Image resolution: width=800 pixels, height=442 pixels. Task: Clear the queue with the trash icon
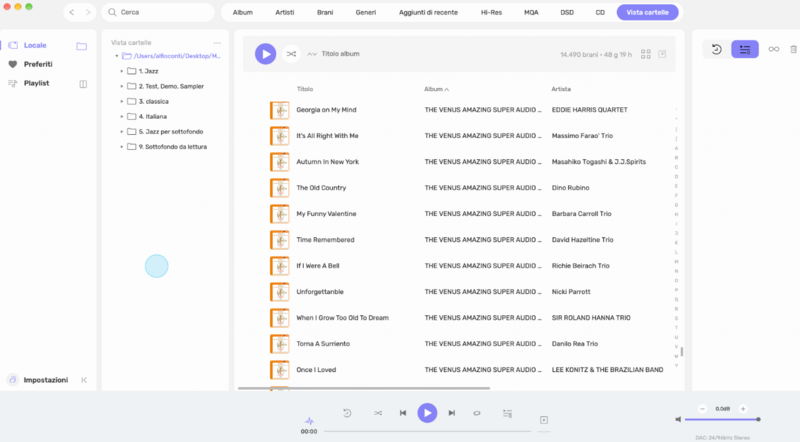click(793, 49)
